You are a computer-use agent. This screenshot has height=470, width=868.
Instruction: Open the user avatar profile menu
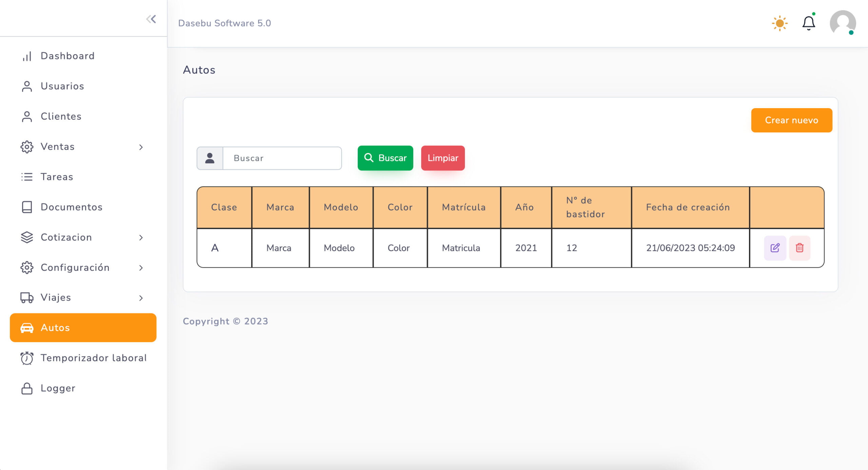[x=843, y=23]
